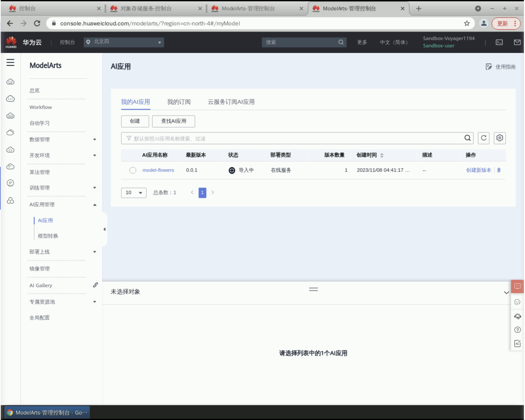Open the model-flowers link

click(x=158, y=170)
